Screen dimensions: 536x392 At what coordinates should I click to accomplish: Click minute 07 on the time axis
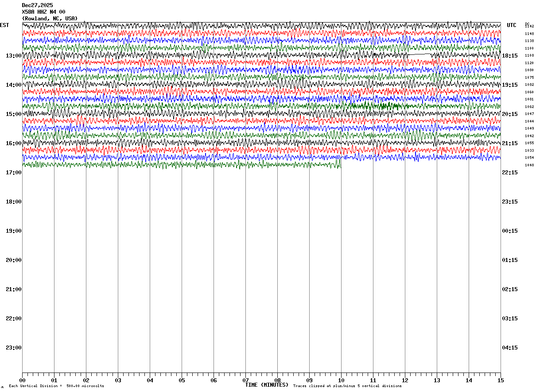[245, 380]
